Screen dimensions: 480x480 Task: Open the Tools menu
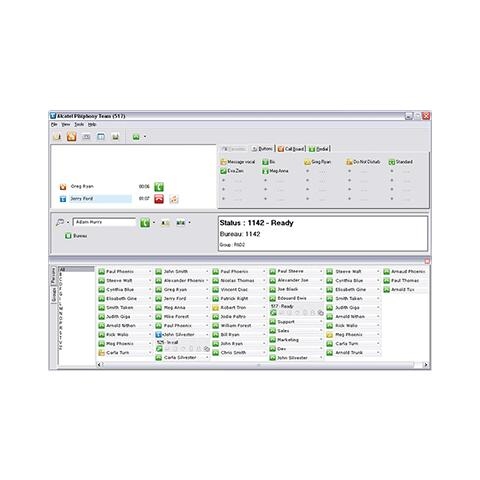pos(79,124)
